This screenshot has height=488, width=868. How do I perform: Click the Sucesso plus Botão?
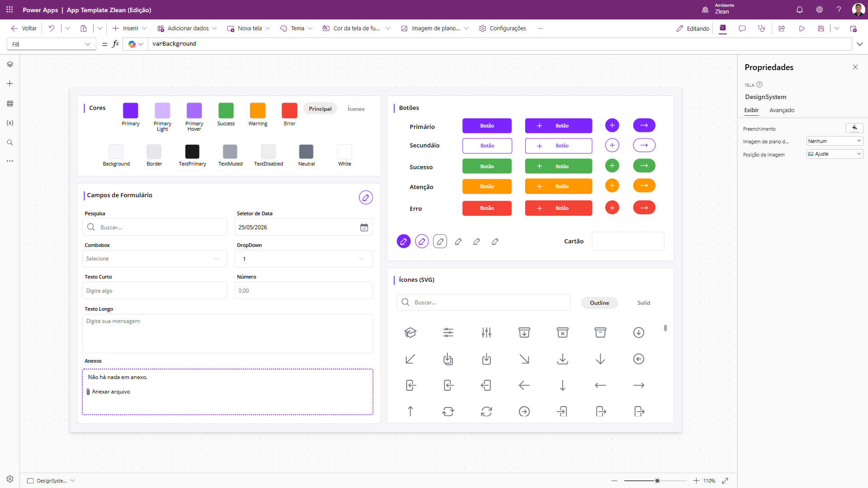pyautogui.click(x=558, y=166)
